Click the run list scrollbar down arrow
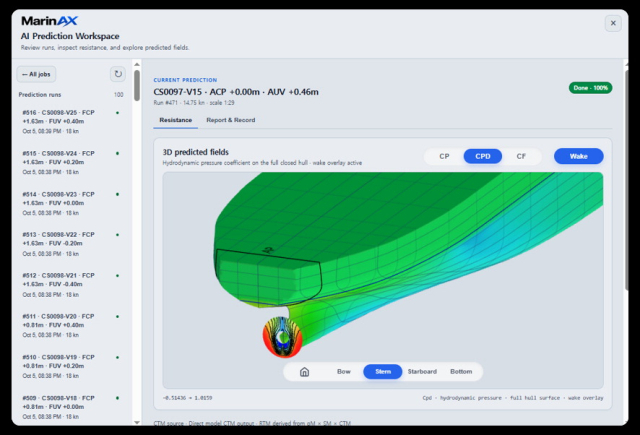640x435 pixels. (137, 423)
